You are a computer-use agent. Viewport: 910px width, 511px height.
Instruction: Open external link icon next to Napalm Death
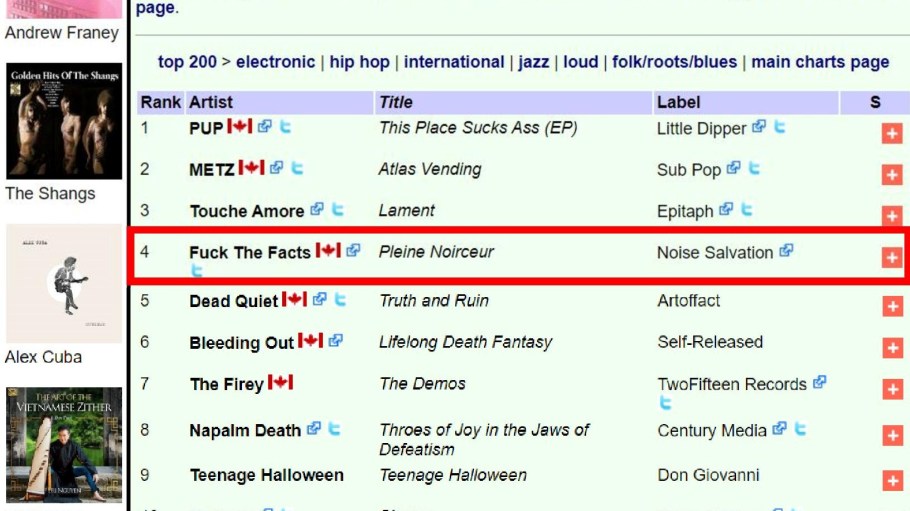314,429
